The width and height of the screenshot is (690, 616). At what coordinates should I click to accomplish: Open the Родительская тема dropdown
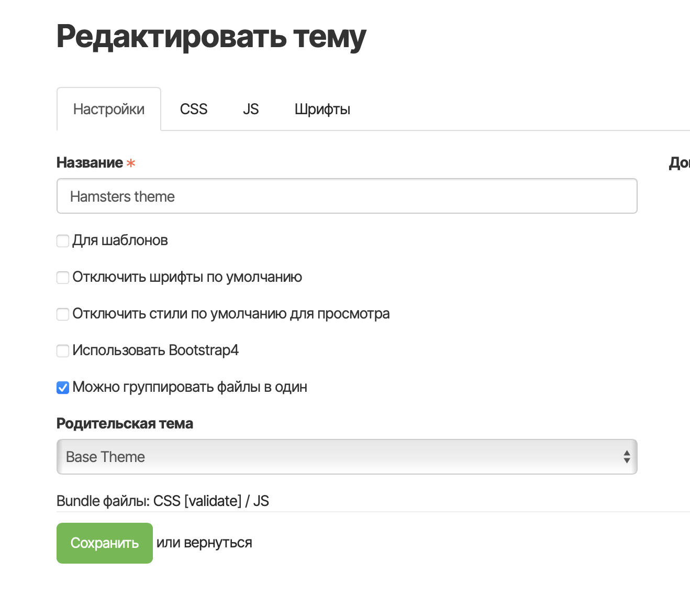pyautogui.click(x=347, y=457)
